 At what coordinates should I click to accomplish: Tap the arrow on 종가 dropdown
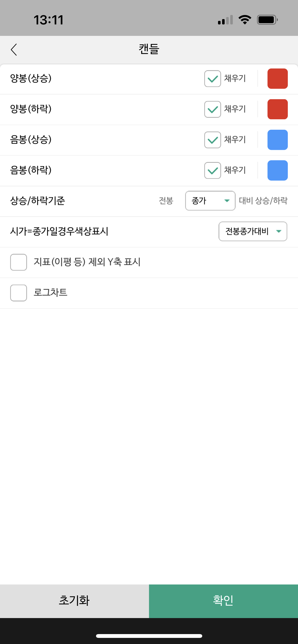[x=227, y=201]
